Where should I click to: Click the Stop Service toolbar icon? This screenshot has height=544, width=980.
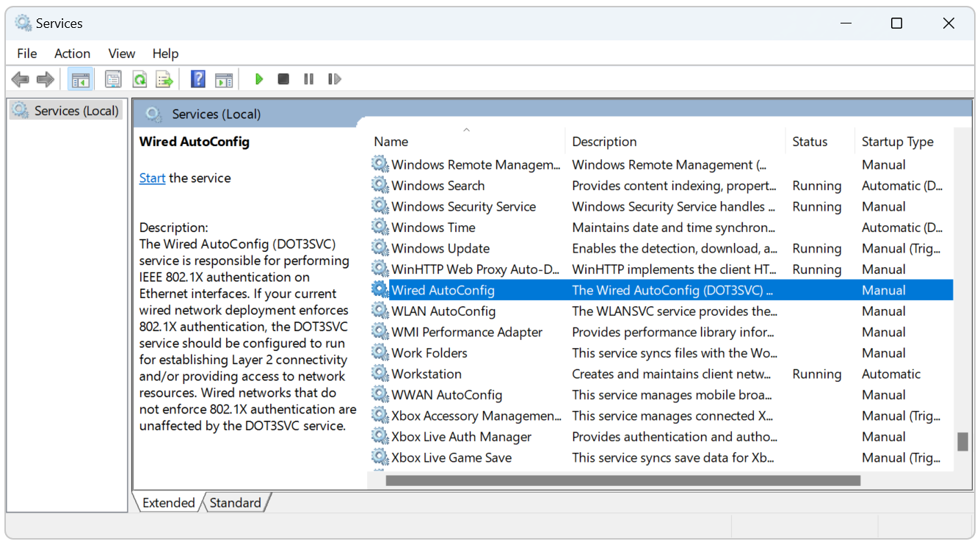[x=283, y=79]
